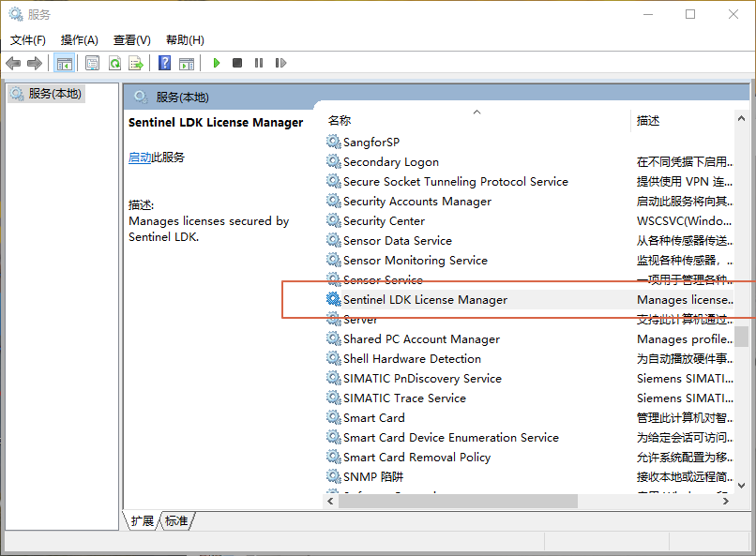Click the Back arrow in the toolbar
The height and width of the screenshot is (556, 756).
click(13, 63)
